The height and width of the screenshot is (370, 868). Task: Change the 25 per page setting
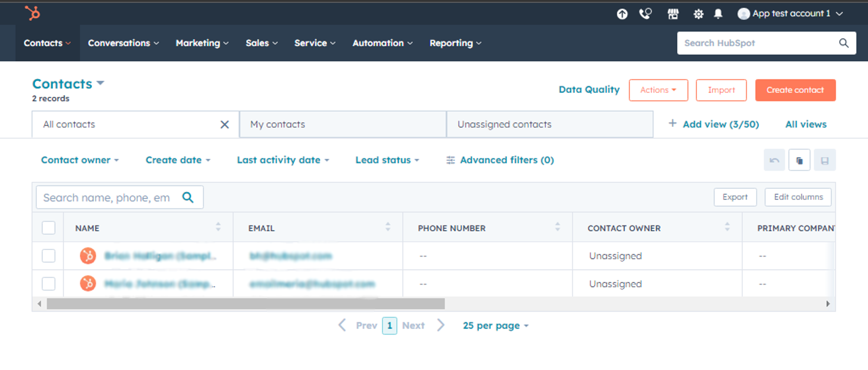[496, 326]
